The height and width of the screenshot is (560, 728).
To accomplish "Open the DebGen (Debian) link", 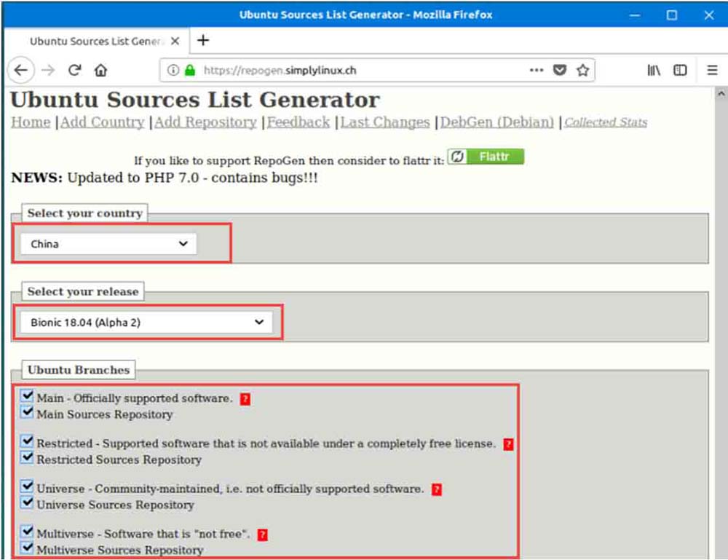I will (x=496, y=122).
